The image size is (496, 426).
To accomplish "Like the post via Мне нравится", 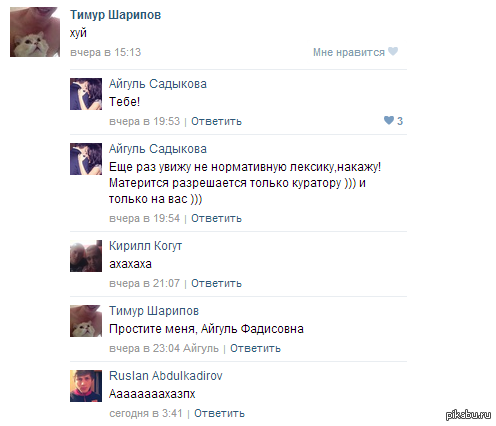I will click(x=349, y=52).
